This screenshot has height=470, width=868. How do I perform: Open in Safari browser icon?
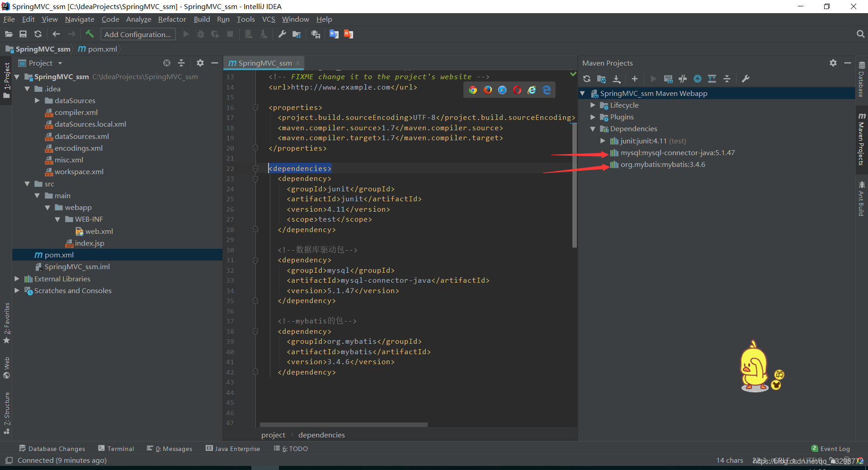502,90
